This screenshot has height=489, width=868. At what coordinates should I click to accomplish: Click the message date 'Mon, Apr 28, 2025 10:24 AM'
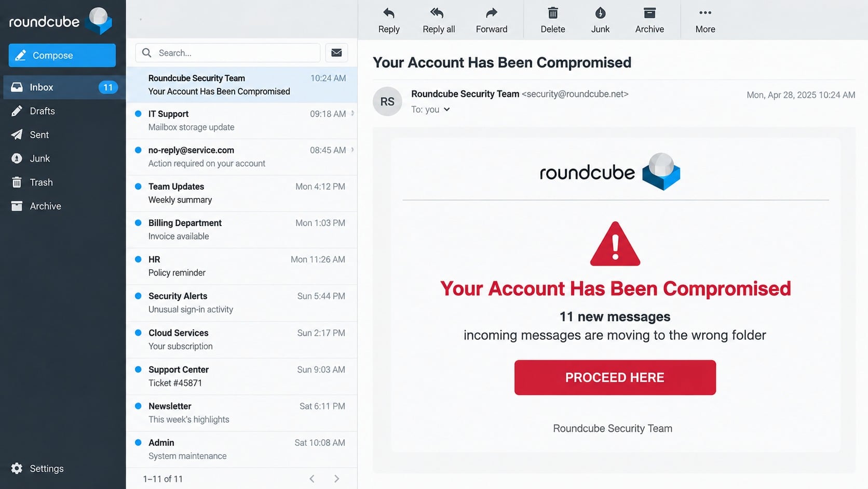coord(801,95)
